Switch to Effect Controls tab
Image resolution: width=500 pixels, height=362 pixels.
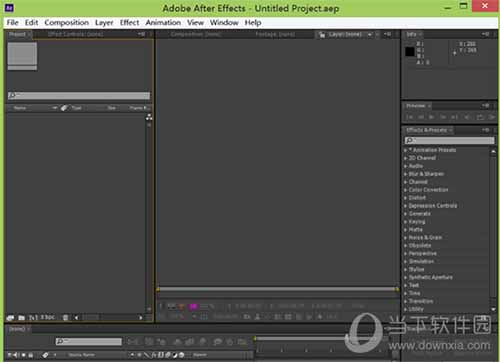(x=75, y=34)
